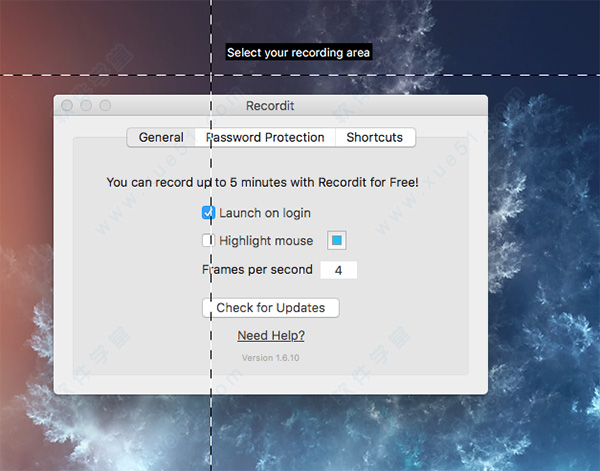Enable the Highlight mouse checkbox
Image resolution: width=600 pixels, height=471 pixels.
[x=208, y=241]
